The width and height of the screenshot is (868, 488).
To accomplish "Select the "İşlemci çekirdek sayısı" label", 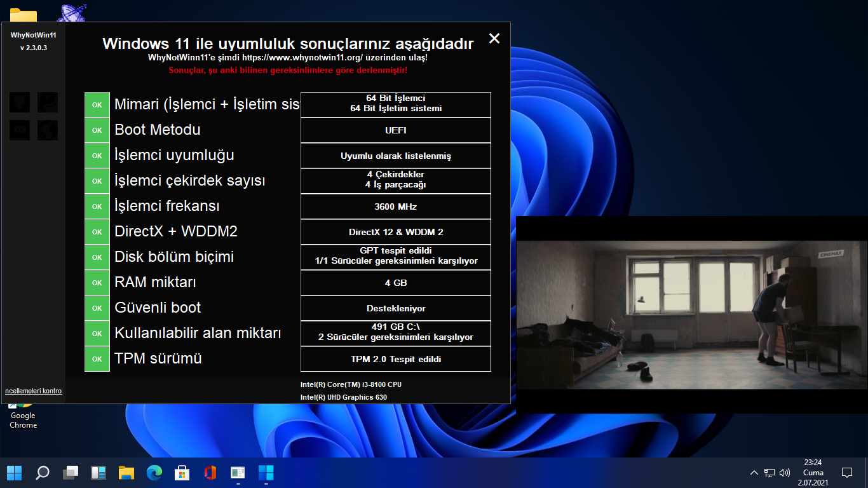I will tap(190, 181).
